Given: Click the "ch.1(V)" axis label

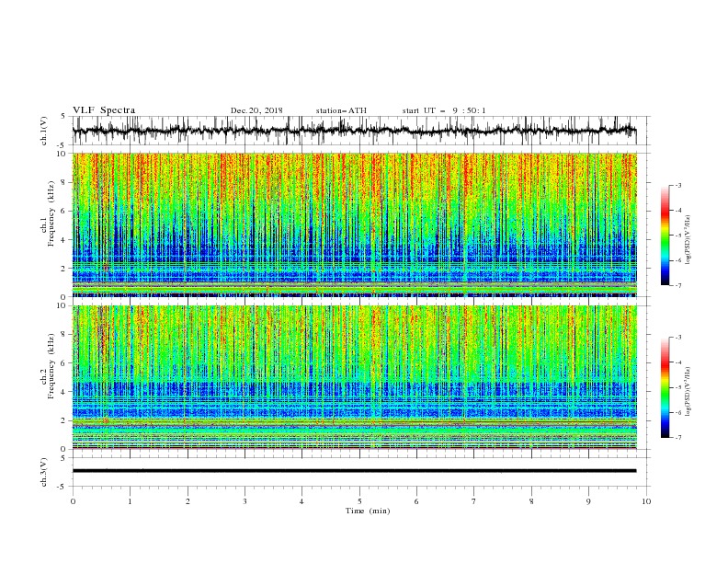Looking at the screenshot, I should (44, 131).
